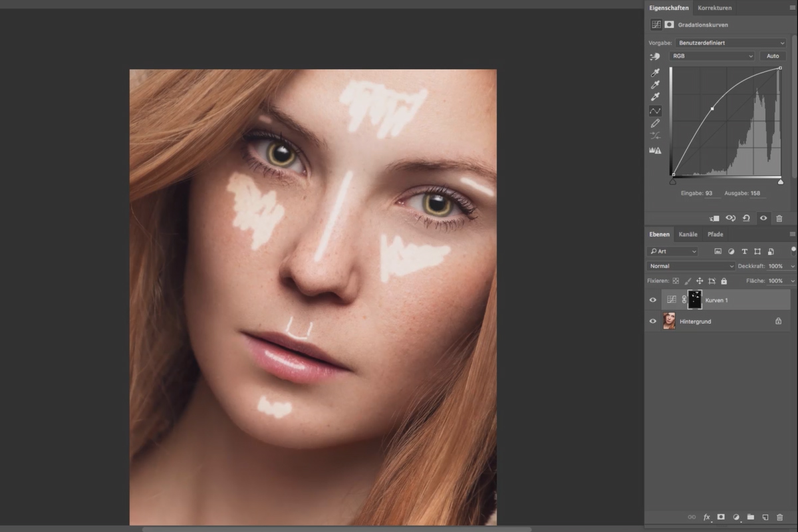798x532 pixels.
Task: Toggle the layer filter on/off switch
Action: point(793,250)
